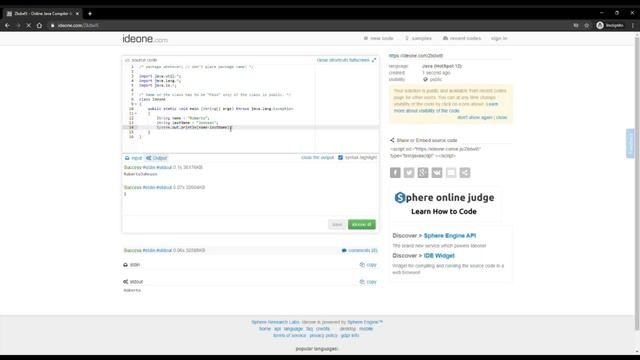This screenshot has width=640, height=360.
Task: Open IDE Widget link
Action: 439,256
